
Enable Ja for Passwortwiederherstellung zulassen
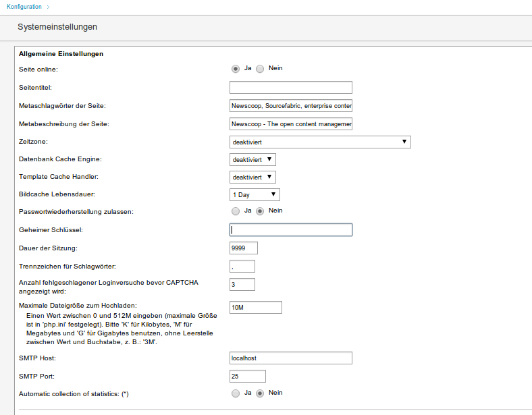coord(236,212)
